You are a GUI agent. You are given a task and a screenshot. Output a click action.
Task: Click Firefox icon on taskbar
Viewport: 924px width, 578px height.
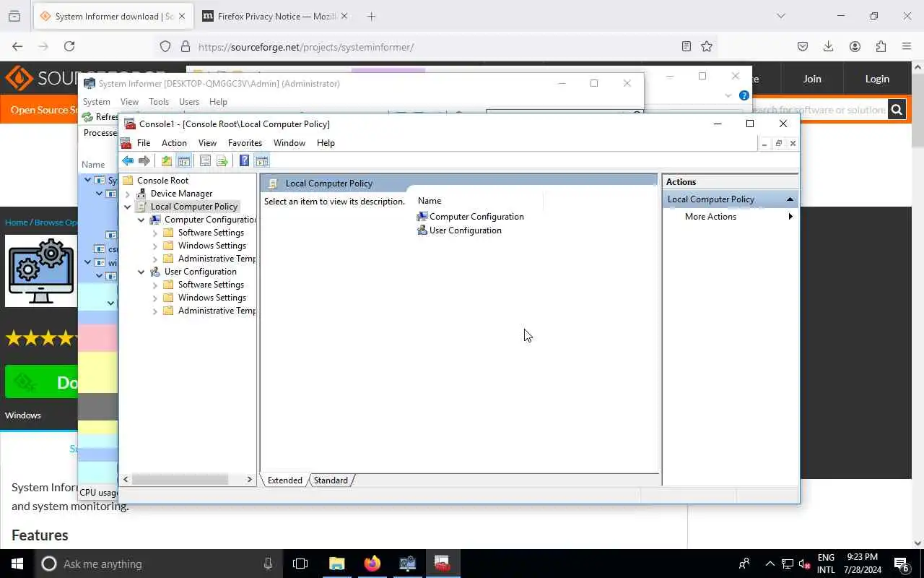point(372,564)
